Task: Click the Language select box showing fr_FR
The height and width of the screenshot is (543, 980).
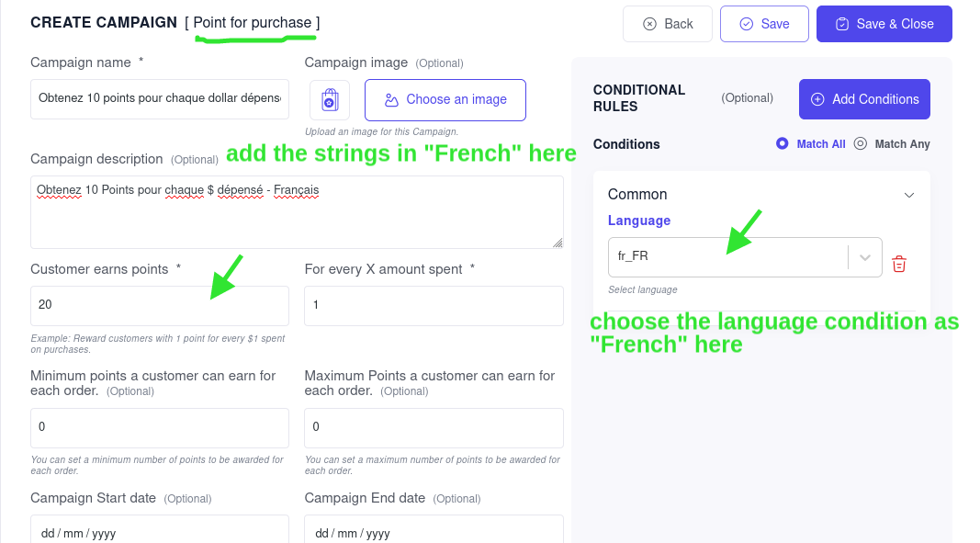Action: [745, 257]
